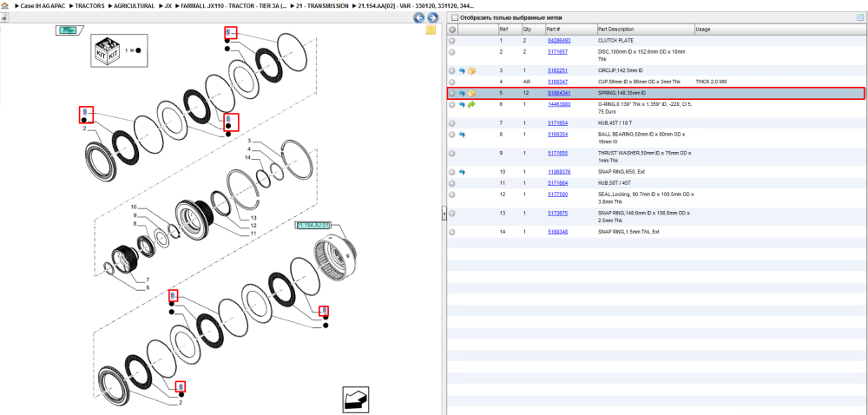Open part number 5168348 link

tap(557, 232)
